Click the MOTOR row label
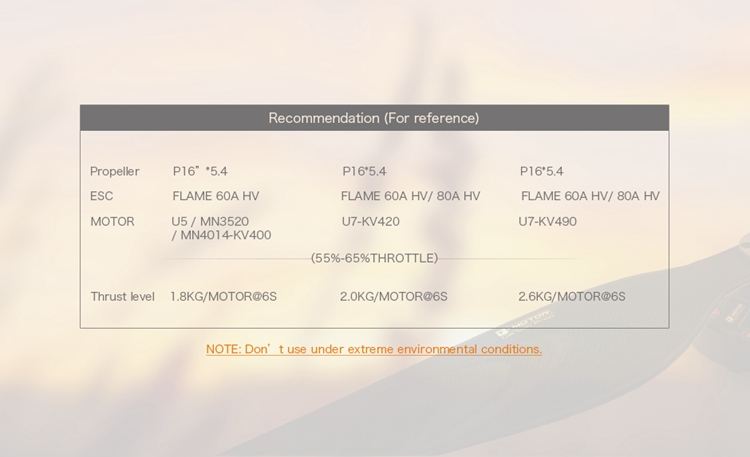This screenshot has width=750, height=457. 112,221
